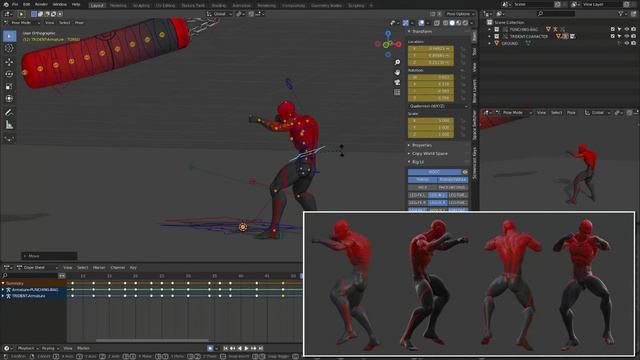The height and width of the screenshot is (360, 640).
Task: Play animation in reverse
Action: (240, 349)
